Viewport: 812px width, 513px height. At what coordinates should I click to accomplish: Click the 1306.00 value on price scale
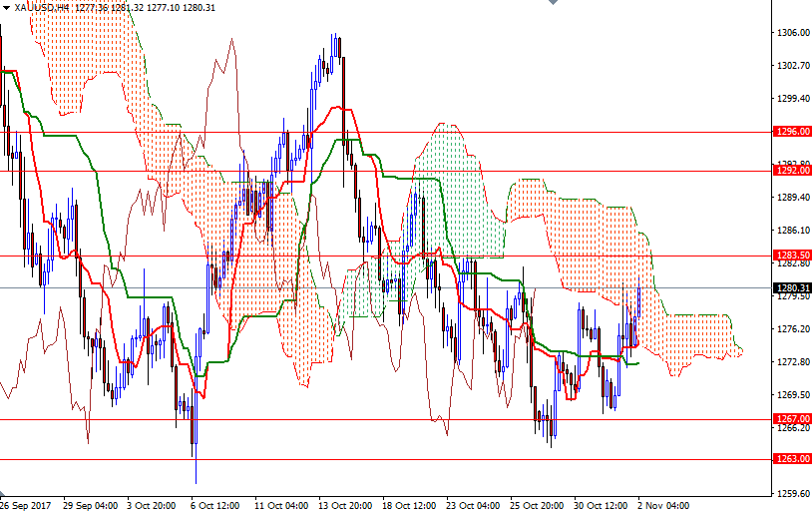pyautogui.click(x=792, y=33)
